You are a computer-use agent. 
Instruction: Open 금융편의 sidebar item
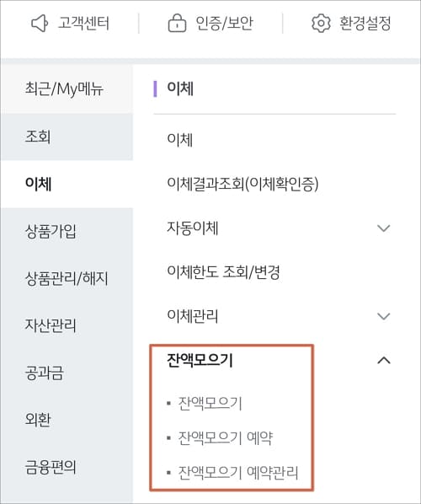[x=67, y=467]
